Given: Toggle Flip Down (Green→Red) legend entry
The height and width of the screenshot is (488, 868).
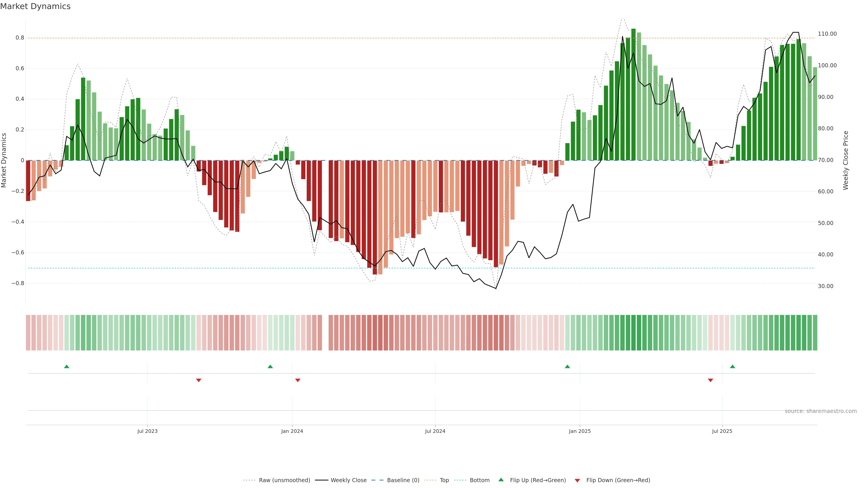Looking at the screenshot, I should [x=618, y=480].
